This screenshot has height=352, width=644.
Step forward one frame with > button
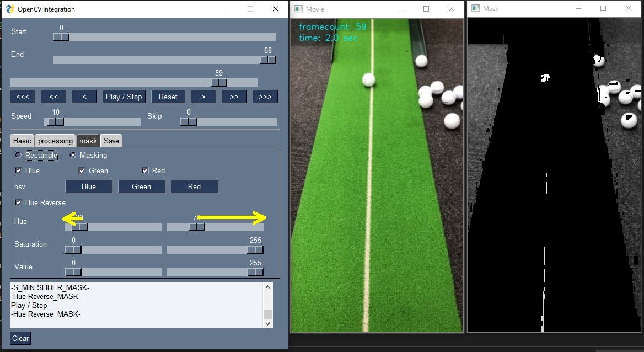(203, 97)
